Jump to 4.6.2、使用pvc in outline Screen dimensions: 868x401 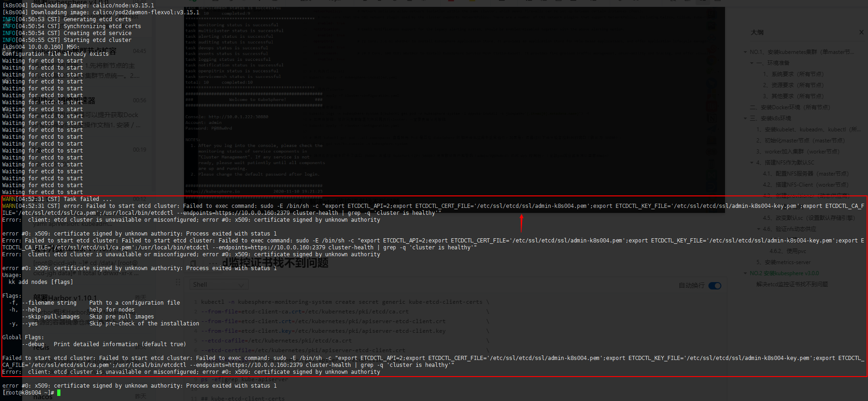point(788,251)
